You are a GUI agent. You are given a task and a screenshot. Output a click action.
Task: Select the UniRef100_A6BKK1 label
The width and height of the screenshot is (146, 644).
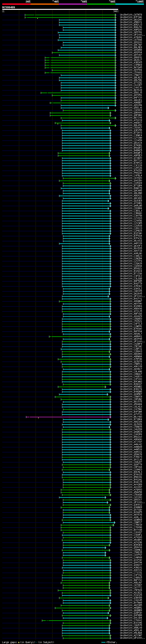131,337
